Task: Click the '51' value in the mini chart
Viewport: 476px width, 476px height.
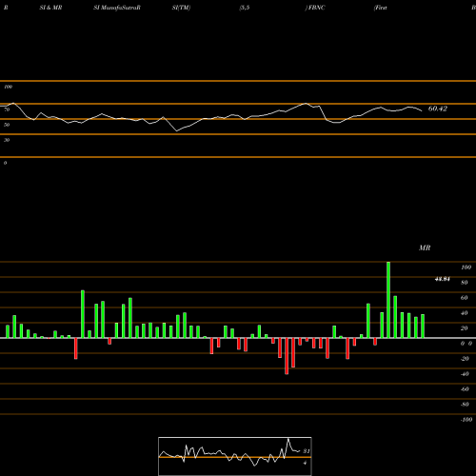Action: click(x=307, y=451)
